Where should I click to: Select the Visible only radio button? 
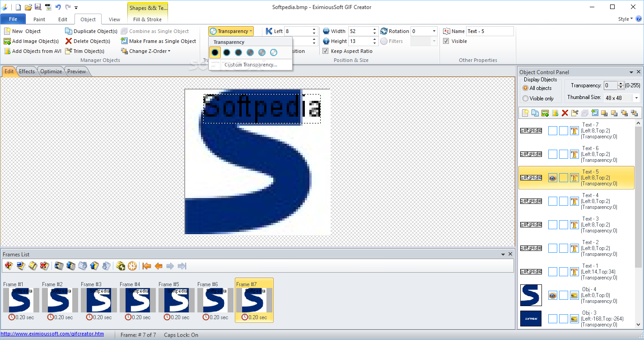pos(525,98)
